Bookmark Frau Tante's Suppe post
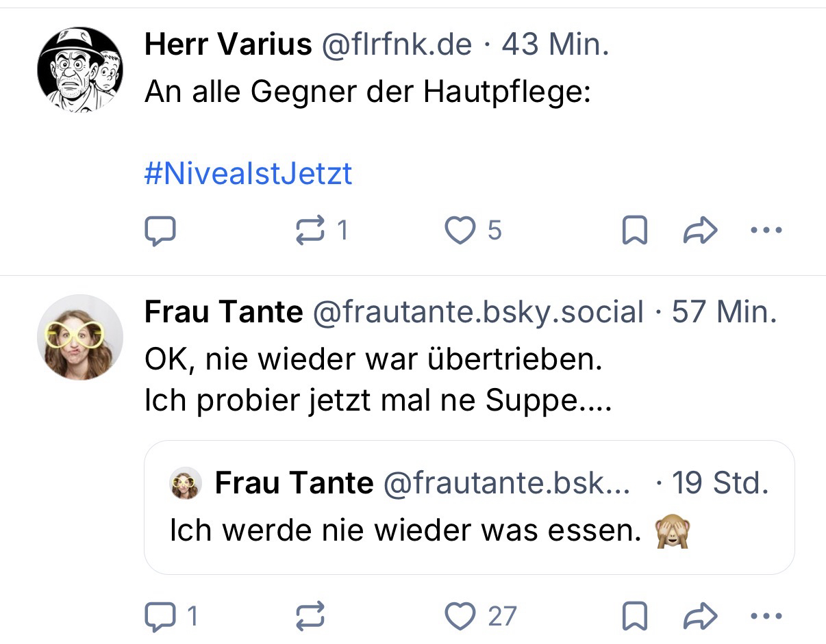Screen dimensions: 826x644 pyautogui.click(x=634, y=617)
